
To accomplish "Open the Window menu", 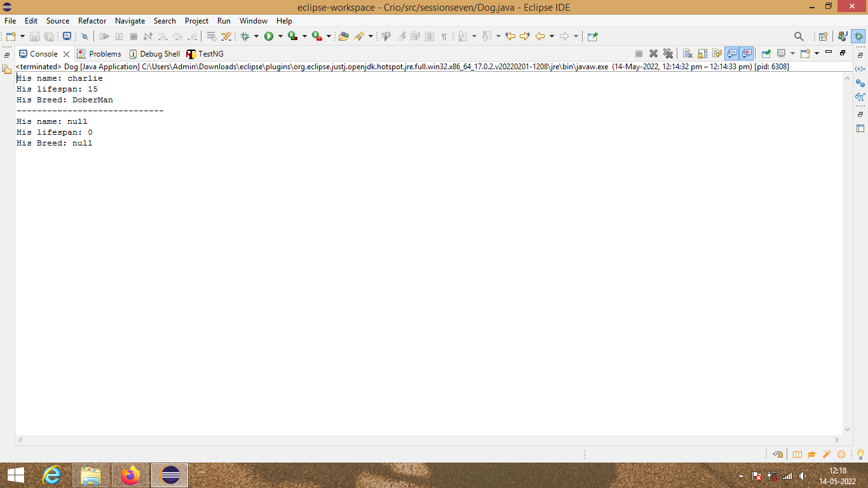I will [254, 21].
